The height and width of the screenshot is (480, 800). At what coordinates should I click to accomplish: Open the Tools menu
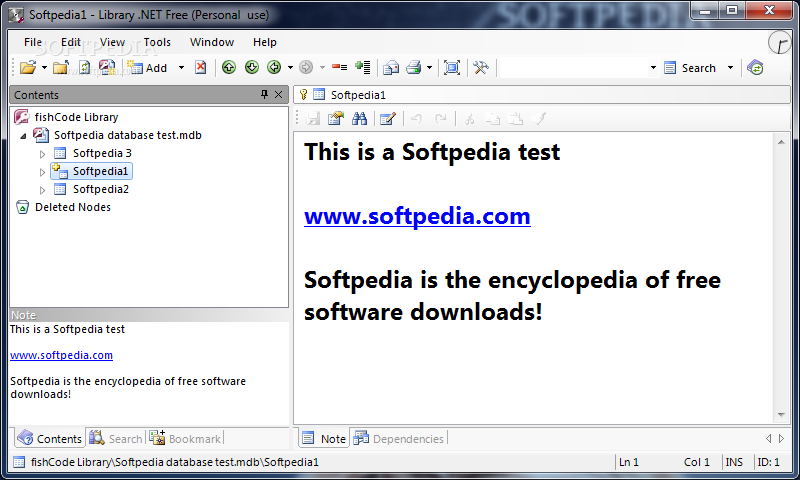(157, 42)
